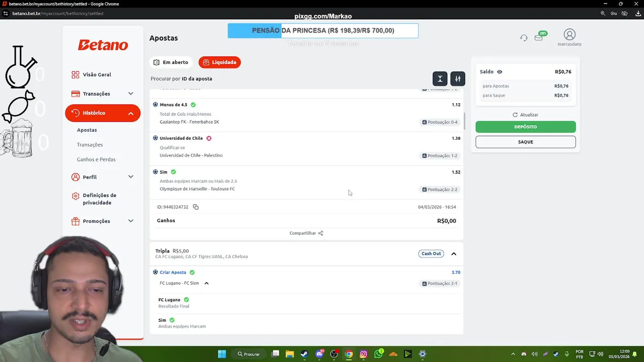This screenshot has height=362, width=644.
Task: Click the para Saque R$0,76 row
Action: click(526, 96)
